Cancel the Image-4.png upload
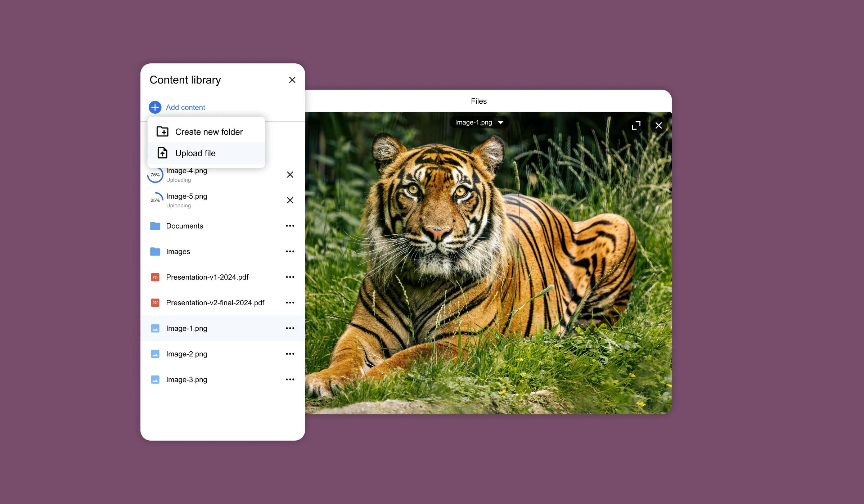This screenshot has width=864, height=504. tap(290, 175)
